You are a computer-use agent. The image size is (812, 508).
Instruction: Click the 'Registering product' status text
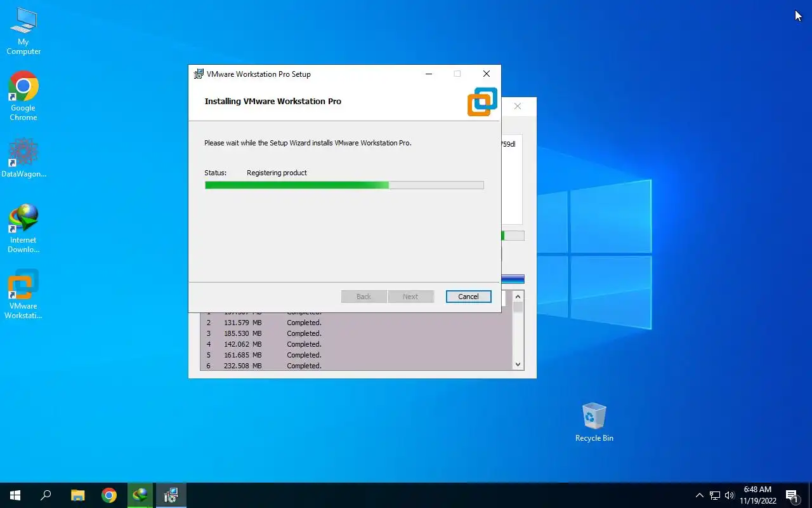click(x=277, y=173)
